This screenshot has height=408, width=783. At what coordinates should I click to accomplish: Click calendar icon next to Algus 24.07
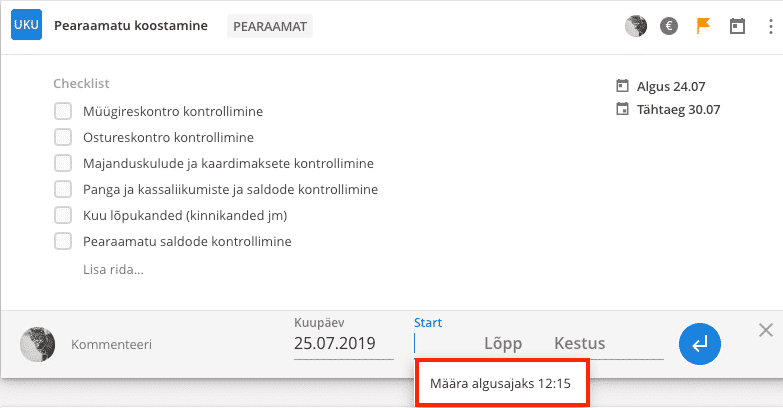[x=622, y=86]
